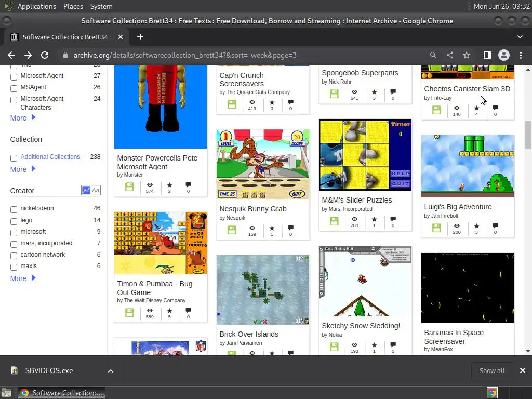Open the Applications menu
The image size is (532, 399).
pyautogui.click(x=37, y=6)
